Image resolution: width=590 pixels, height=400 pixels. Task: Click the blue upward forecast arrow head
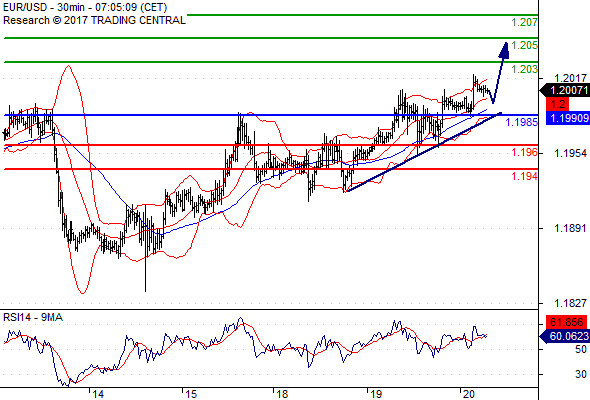click(504, 50)
